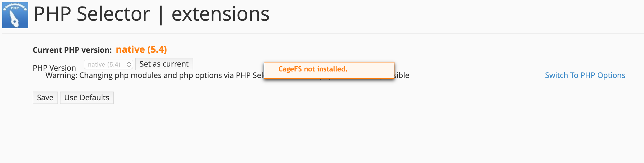Select the greyed native (5.4) option text

104,64
